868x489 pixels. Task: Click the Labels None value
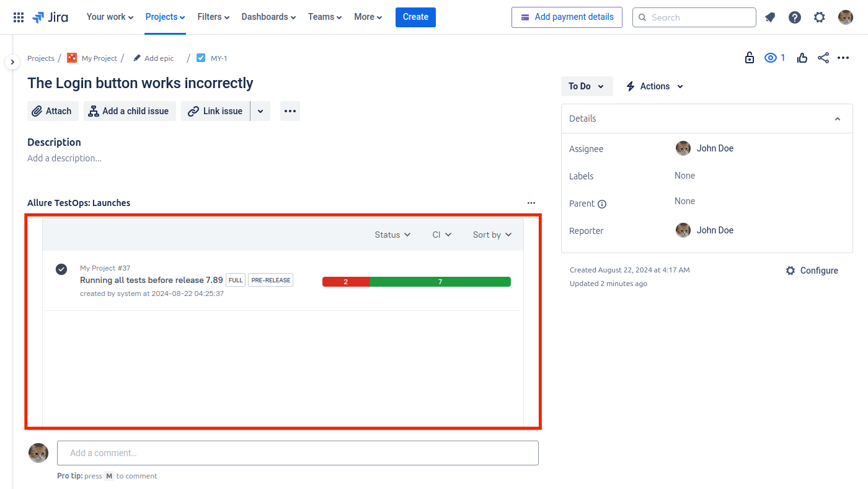[684, 176]
